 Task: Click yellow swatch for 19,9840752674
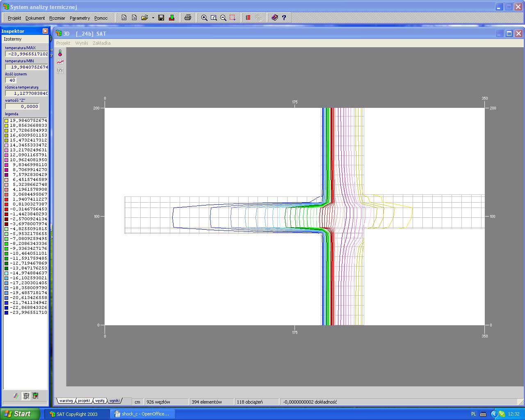click(x=6, y=121)
